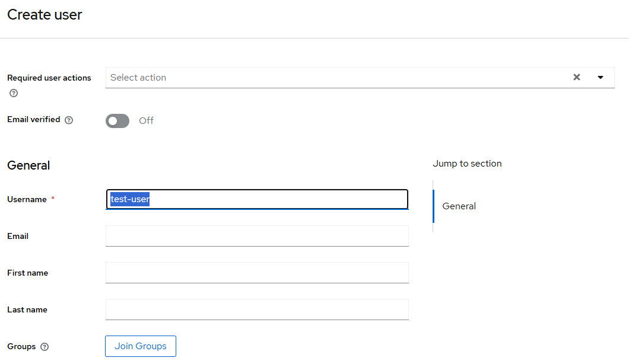Image resolution: width=629 pixels, height=364 pixels.
Task: Click the highlighted test-user text
Action: (129, 199)
